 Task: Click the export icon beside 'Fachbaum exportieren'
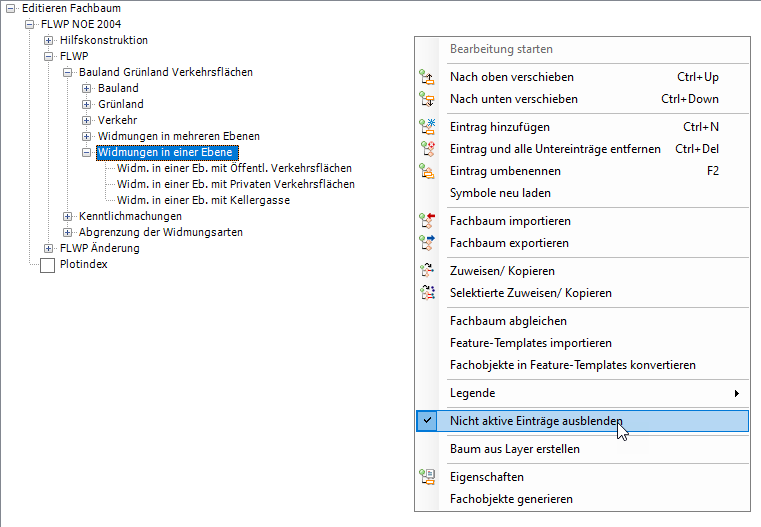[428, 243]
